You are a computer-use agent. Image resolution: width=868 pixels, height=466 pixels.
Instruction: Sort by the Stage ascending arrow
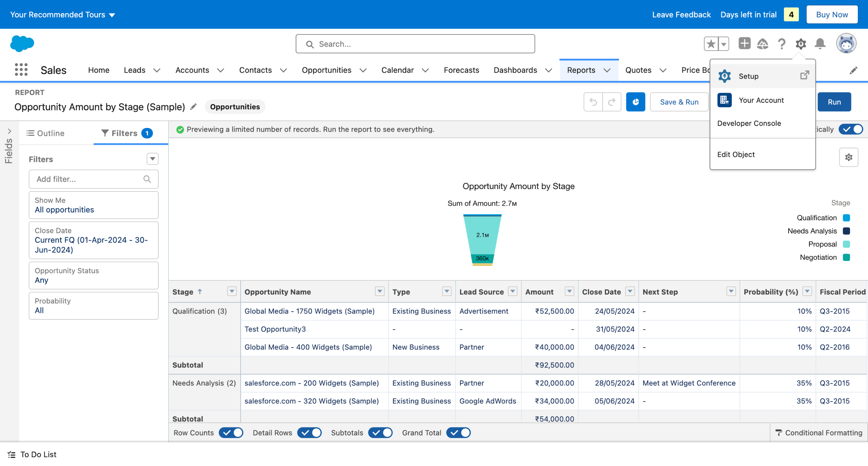pyautogui.click(x=200, y=292)
